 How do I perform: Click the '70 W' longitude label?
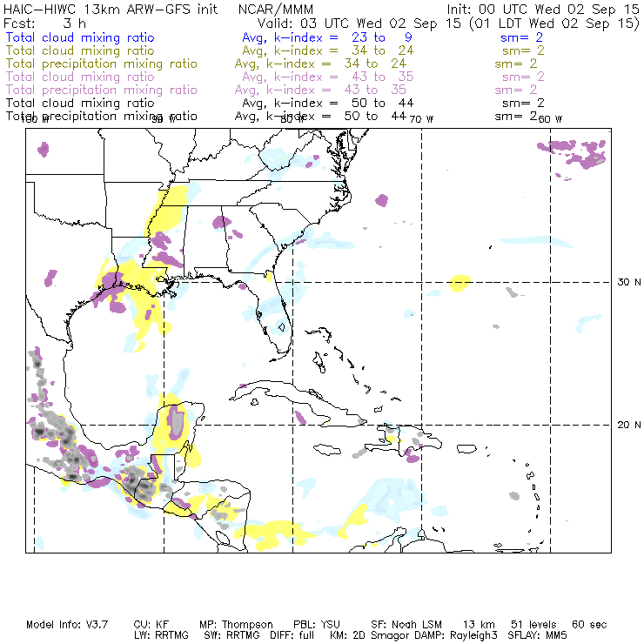pos(421,119)
